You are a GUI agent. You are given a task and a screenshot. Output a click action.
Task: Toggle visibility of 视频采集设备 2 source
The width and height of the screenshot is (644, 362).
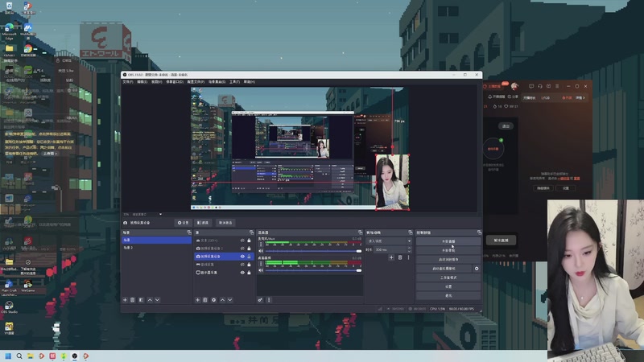pyautogui.click(x=242, y=249)
